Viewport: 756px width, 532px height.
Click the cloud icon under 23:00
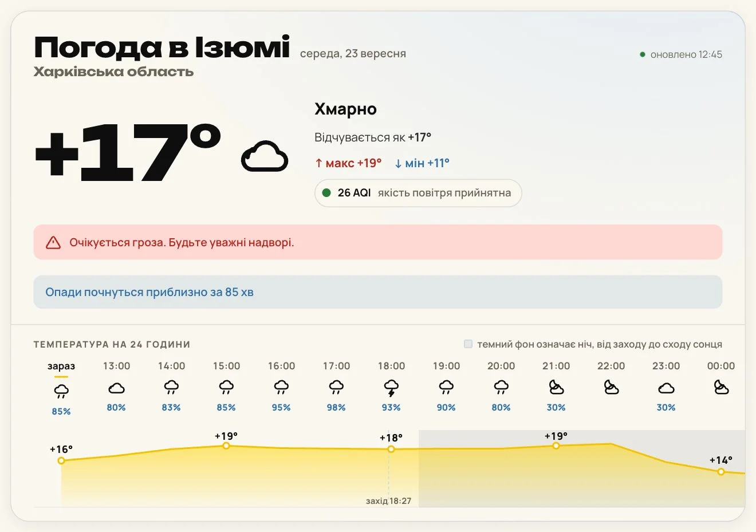click(666, 388)
